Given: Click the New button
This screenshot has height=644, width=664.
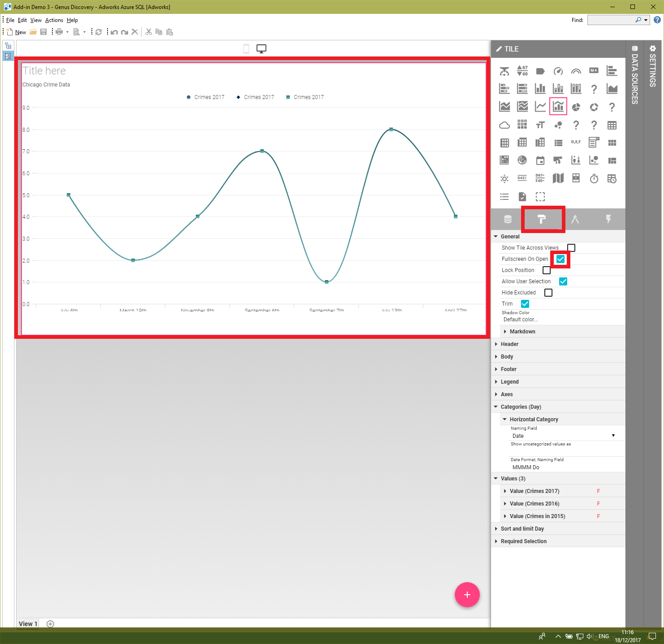Looking at the screenshot, I should click(17, 32).
